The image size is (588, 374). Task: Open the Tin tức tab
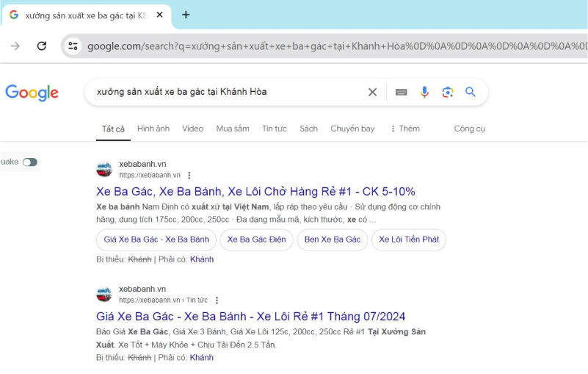point(275,129)
